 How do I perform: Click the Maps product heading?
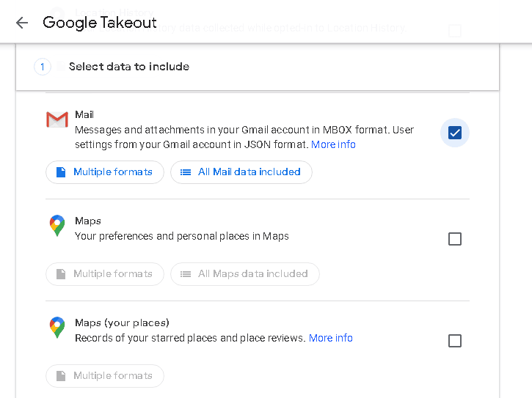point(88,221)
